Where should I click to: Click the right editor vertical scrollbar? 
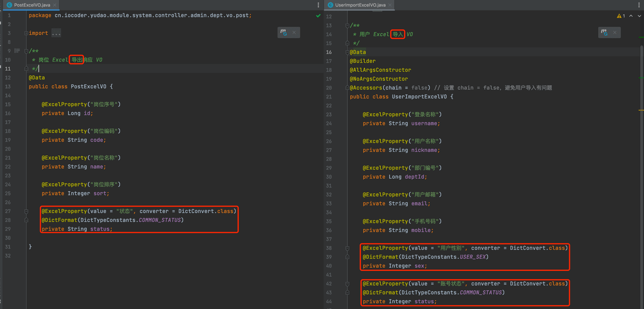click(641, 162)
